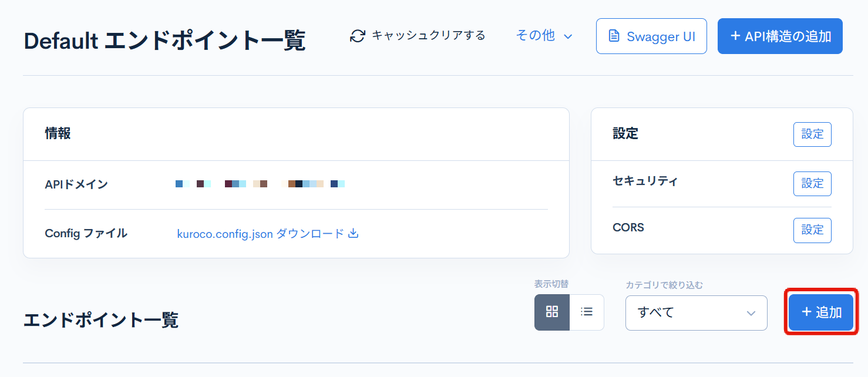Viewport: 868px width, 377px height.
Task: Open the すべて category filter dropdown
Action: [696, 312]
